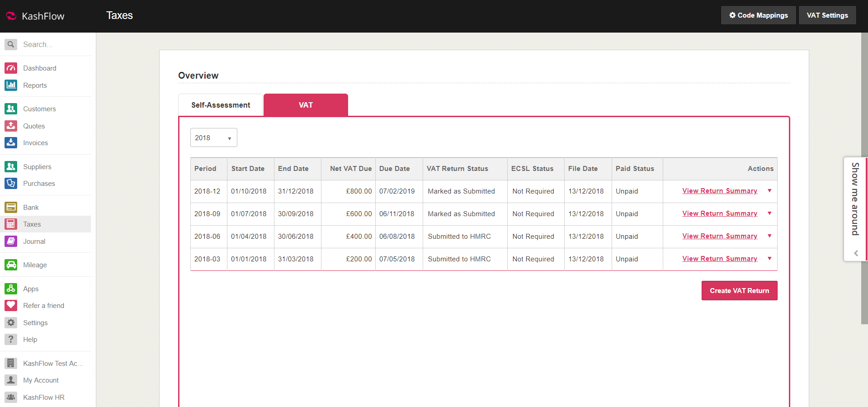Open Invoices using its download-tray icon
The width and height of the screenshot is (868, 407).
click(x=11, y=143)
